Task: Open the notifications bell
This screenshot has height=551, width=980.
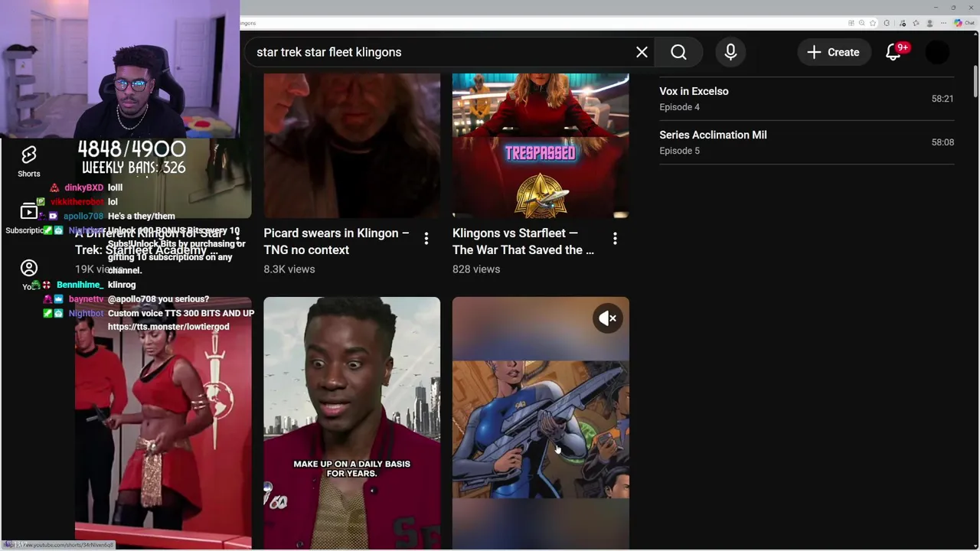Action: 893,52
